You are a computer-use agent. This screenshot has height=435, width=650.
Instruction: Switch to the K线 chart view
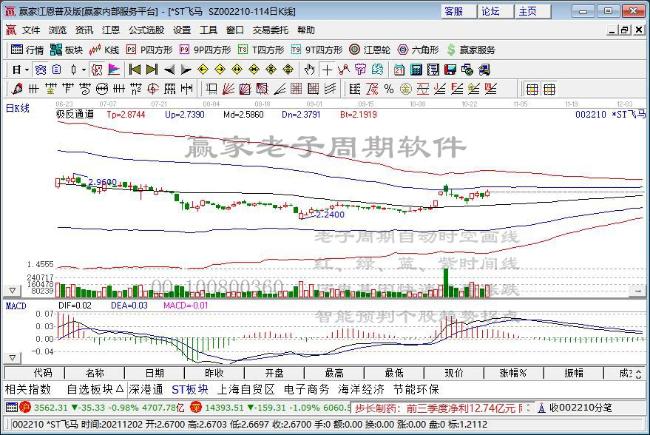[x=104, y=50]
